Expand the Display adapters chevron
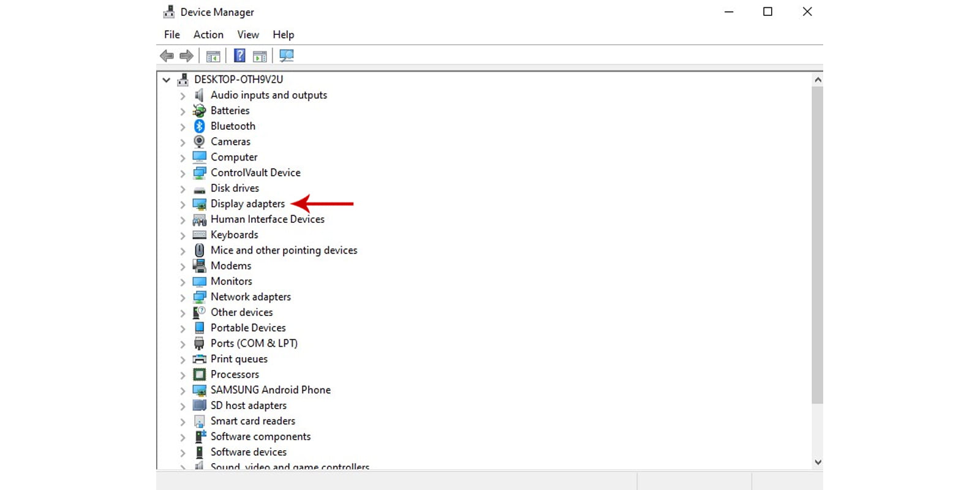The width and height of the screenshot is (980, 490). point(183,205)
